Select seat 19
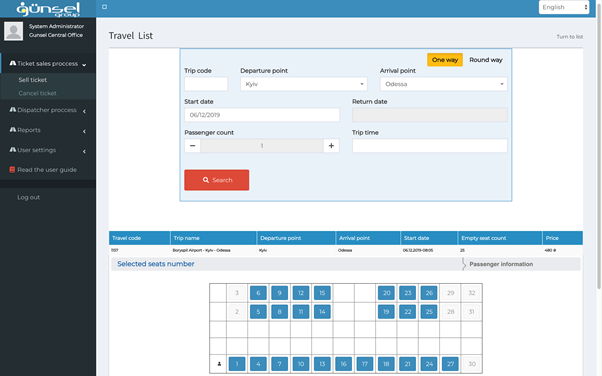Viewport: 602px width, 376px height. pyautogui.click(x=386, y=311)
